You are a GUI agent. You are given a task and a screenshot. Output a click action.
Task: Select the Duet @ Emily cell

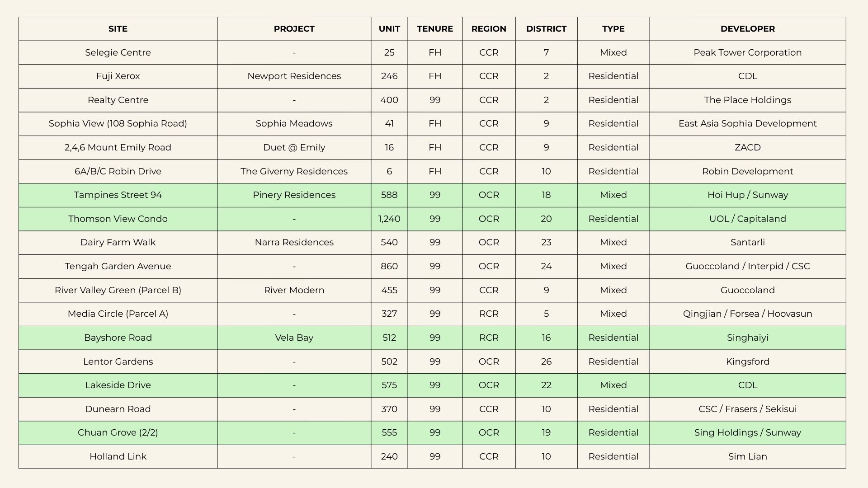click(x=294, y=147)
